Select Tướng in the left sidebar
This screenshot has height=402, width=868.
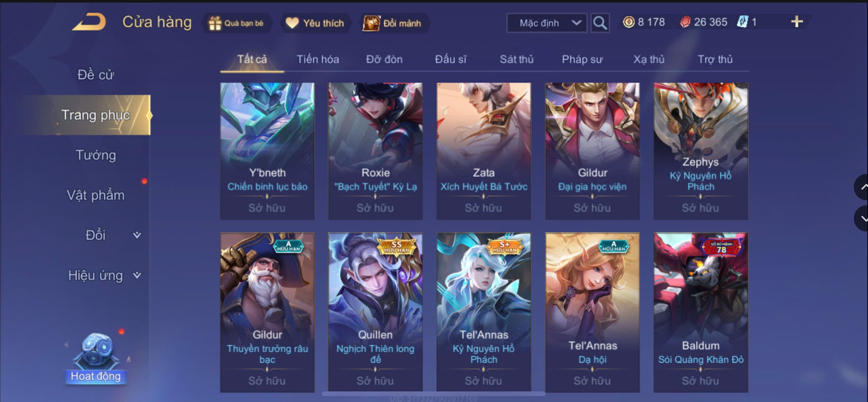[96, 155]
